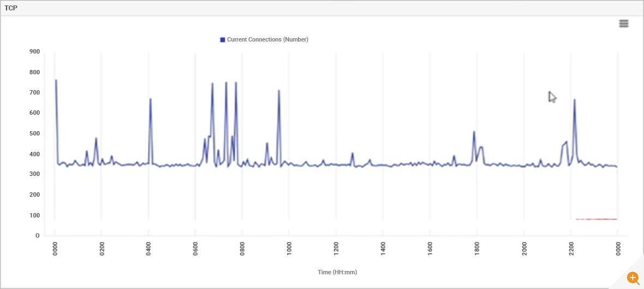Screen dimensions: 644x289
Task: Click the 0800 time axis label
Action: tap(242, 249)
